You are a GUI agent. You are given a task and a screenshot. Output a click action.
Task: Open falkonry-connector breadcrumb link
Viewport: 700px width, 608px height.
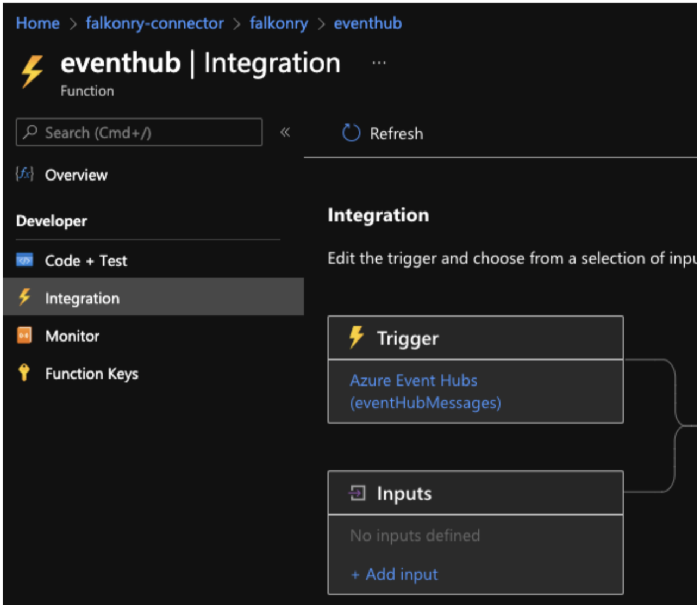(154, 23)
